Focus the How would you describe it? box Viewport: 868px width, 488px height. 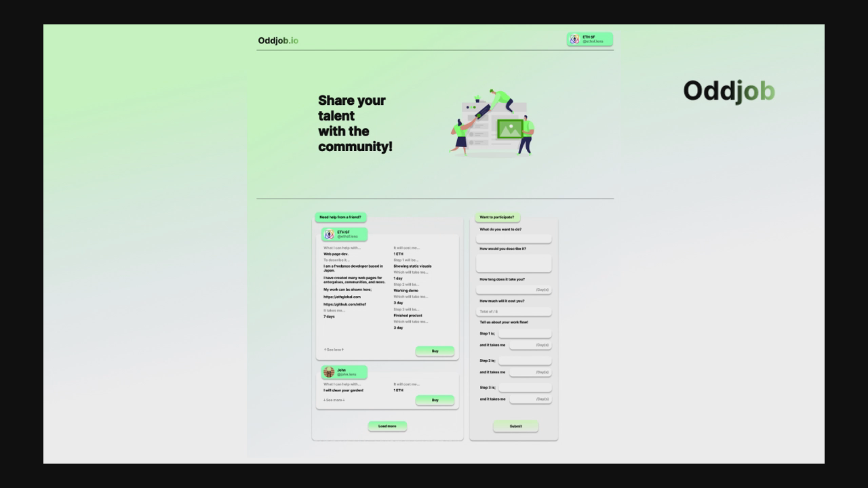pyautogui.click(x=513, y=264)
